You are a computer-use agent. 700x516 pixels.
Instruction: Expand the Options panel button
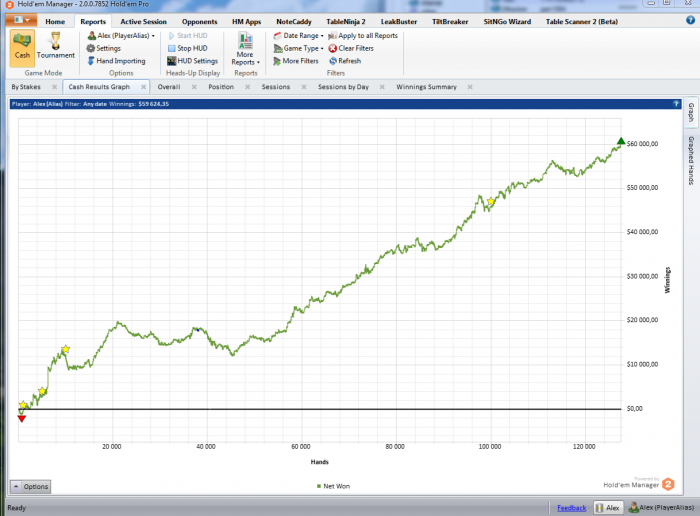(x=30, y=486)
